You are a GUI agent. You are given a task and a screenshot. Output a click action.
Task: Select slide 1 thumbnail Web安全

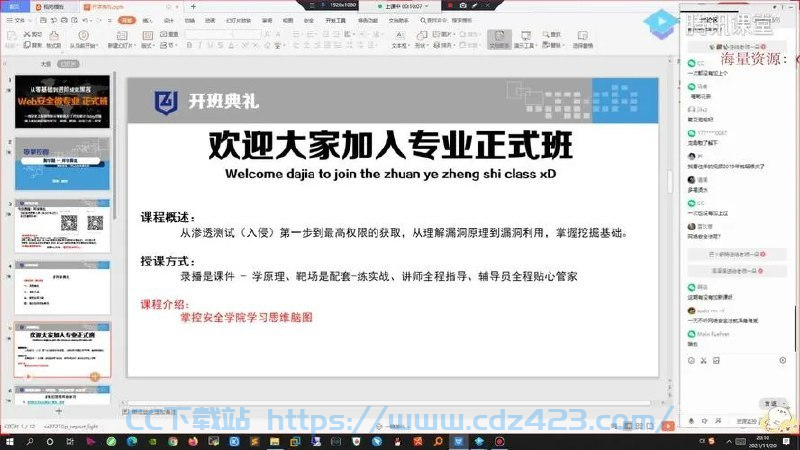click(62, 102)
